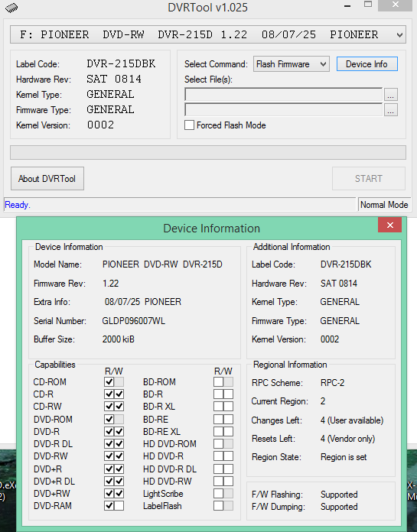Screen dimensions: 417x532
Task: Minimize the DVRTool window
Action: pos(347,6)
